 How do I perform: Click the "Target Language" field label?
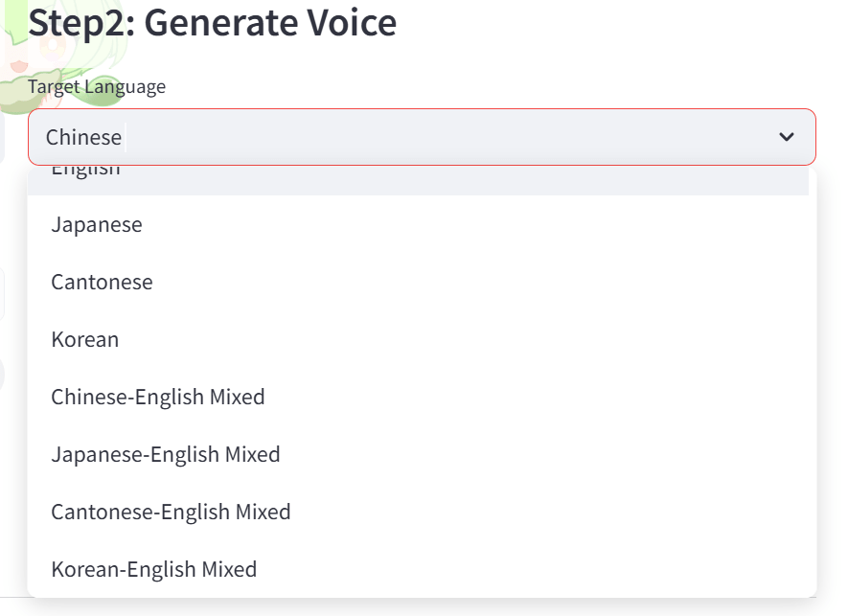pos(97,87)
